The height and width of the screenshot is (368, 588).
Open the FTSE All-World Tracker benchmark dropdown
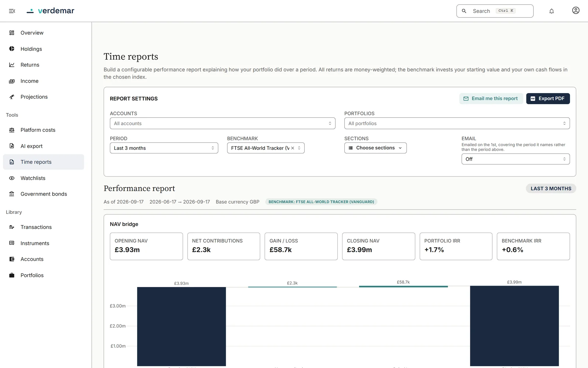266,148
